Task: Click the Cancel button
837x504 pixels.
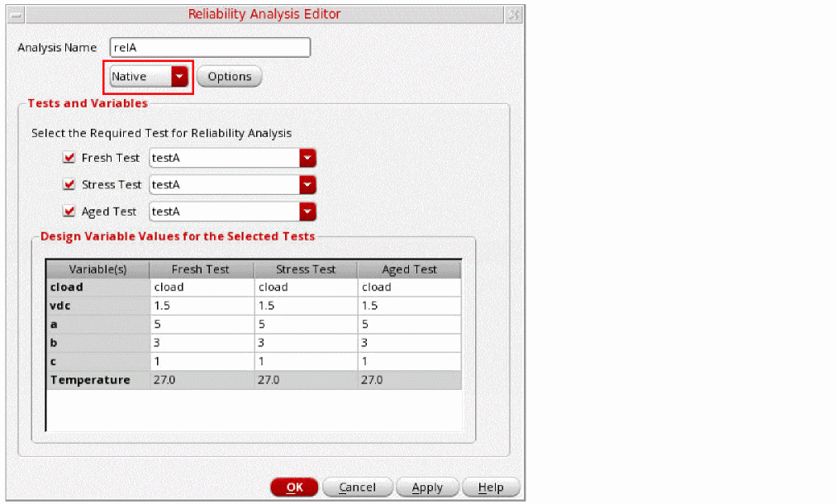Action: coord(357,487)
